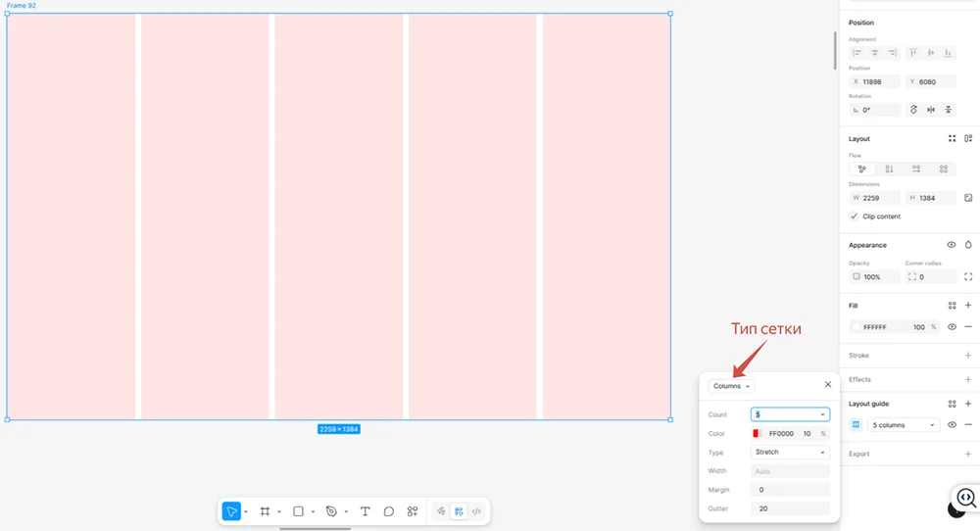Select grid flow option
The height and width of the screenshot is (531, 980).
(x=944, y=169)
